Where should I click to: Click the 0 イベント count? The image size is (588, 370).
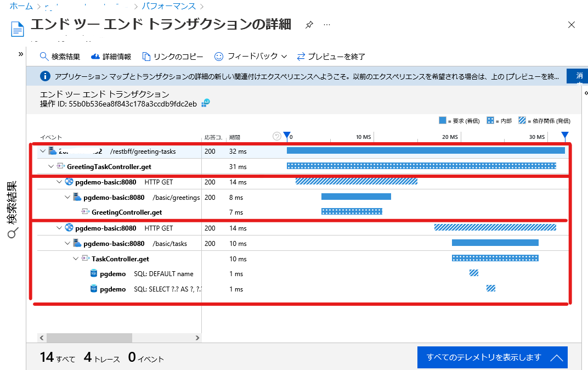pos(146,357)
